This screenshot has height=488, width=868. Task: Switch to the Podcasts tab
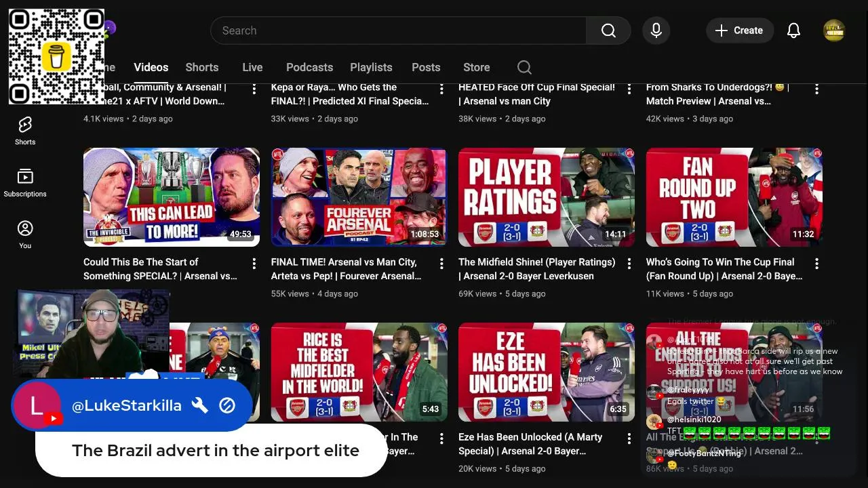pos(309,67)
